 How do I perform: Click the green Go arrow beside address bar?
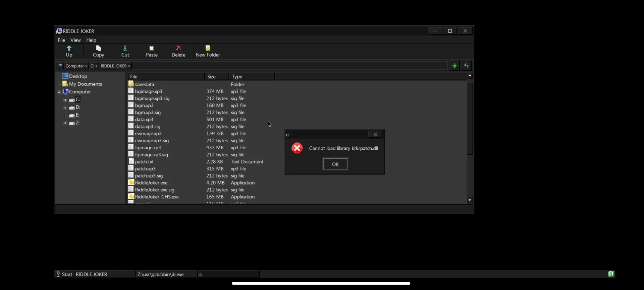click(454, 66)
